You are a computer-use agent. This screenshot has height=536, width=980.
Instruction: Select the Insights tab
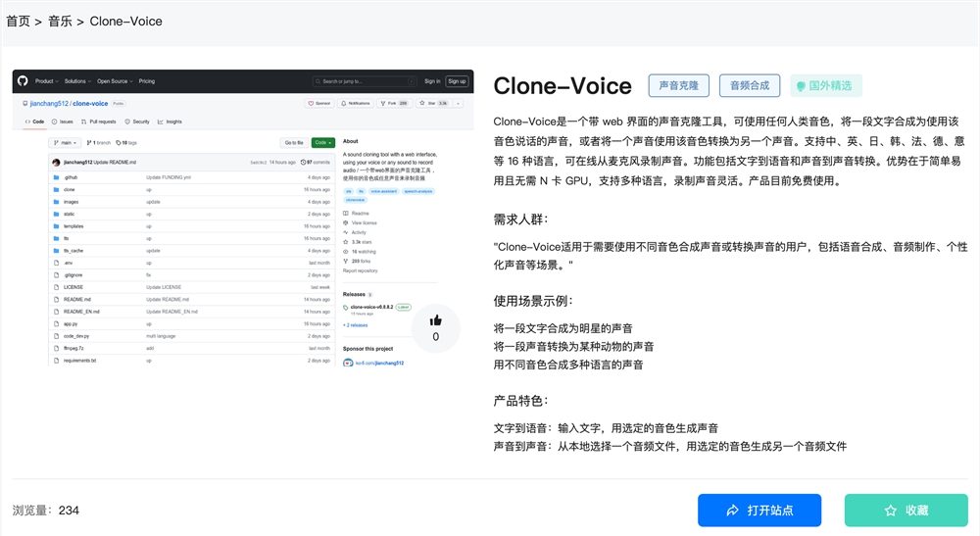(170, 122)
